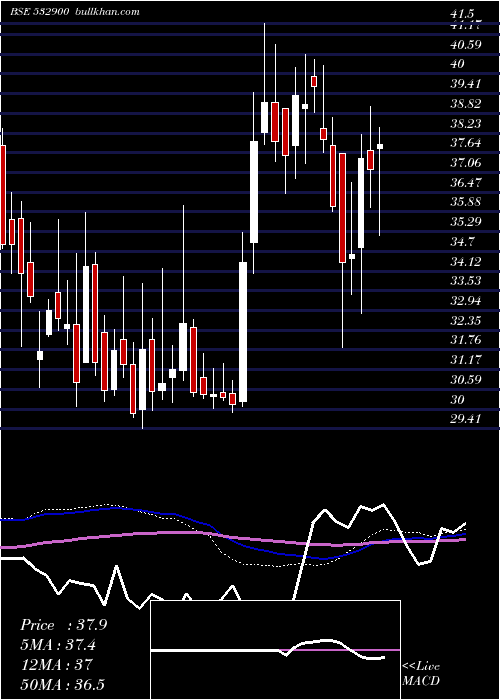
Task: Click the 36.47 price axis label
Action: [466, 183]
